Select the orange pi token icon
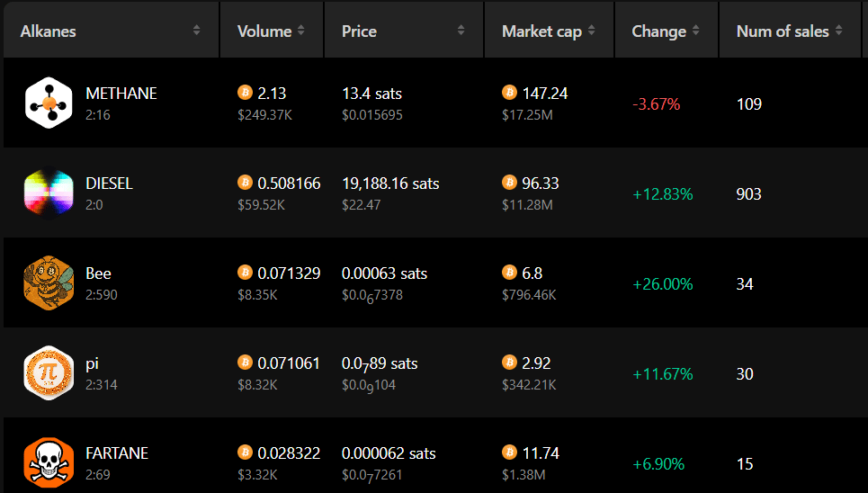The height and width of the screenshot is (493, 868). point(49,372)
